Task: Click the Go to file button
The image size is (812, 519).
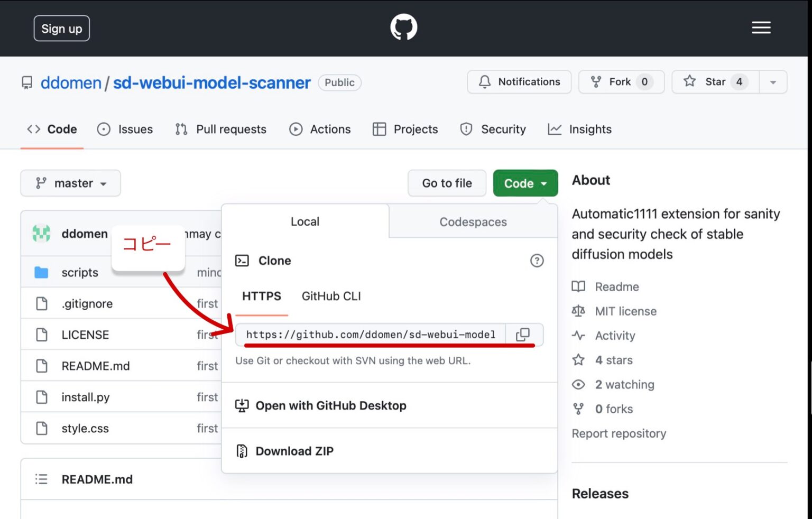Action: (x=447, y=183)
